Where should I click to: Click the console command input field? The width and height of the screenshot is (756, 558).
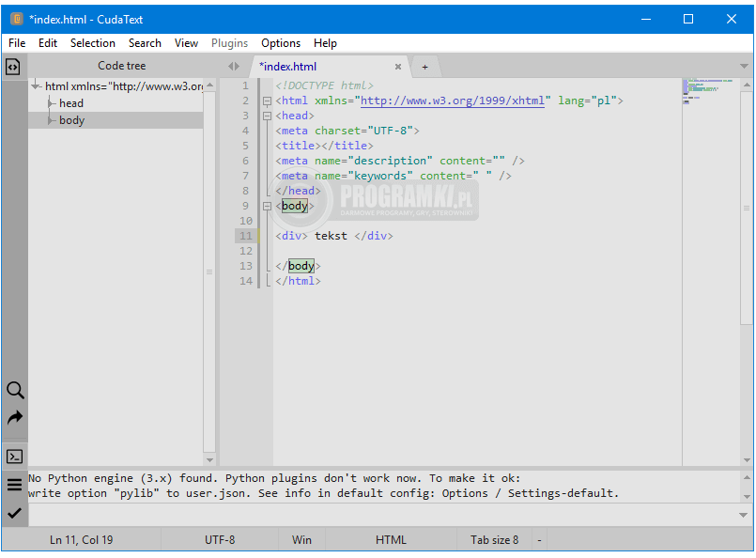coord(382,515)
